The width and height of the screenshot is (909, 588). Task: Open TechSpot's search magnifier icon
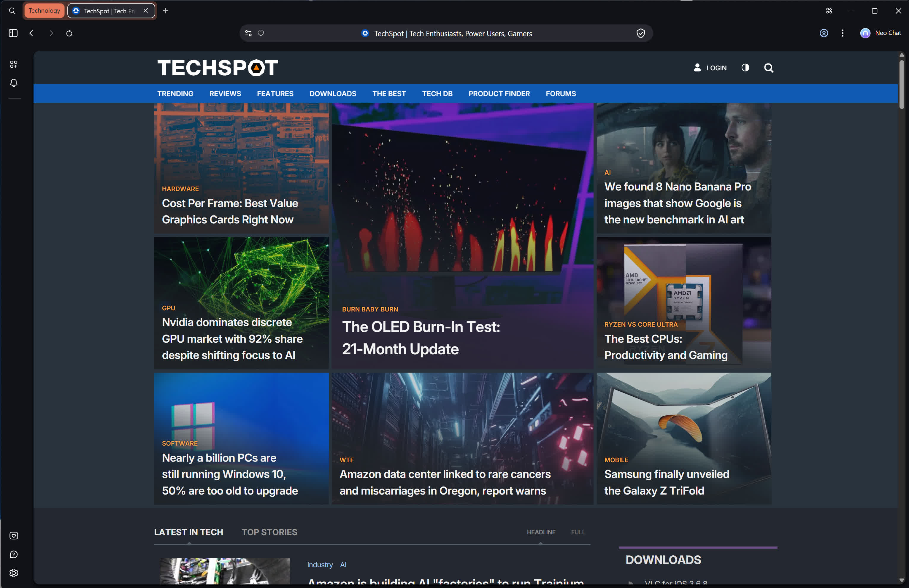[769, 68]
